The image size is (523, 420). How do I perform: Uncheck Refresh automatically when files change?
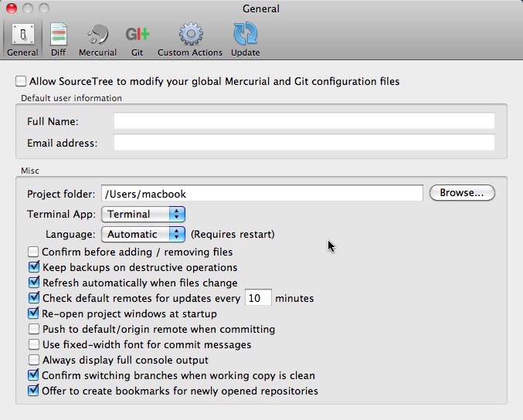point(33,283)
